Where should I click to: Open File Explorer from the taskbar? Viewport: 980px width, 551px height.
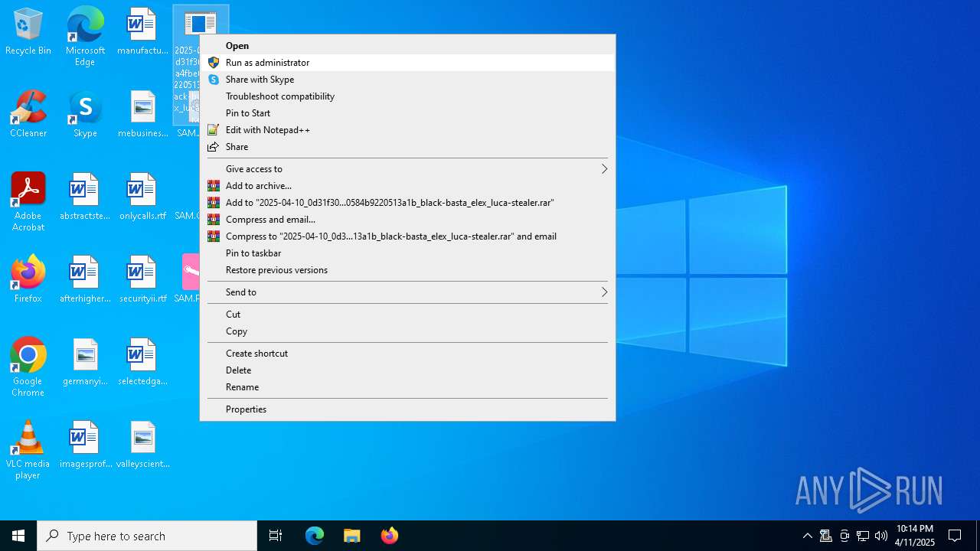click(352, 536)
